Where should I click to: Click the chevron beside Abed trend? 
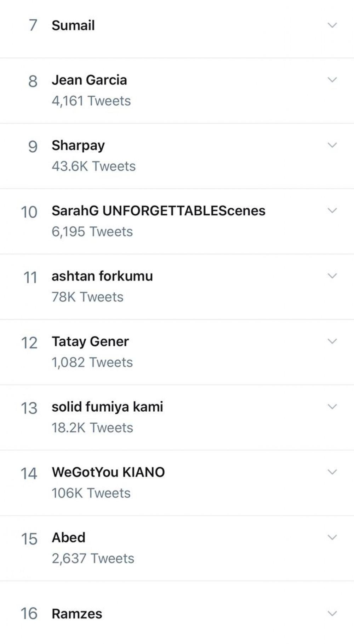point(332,537)
